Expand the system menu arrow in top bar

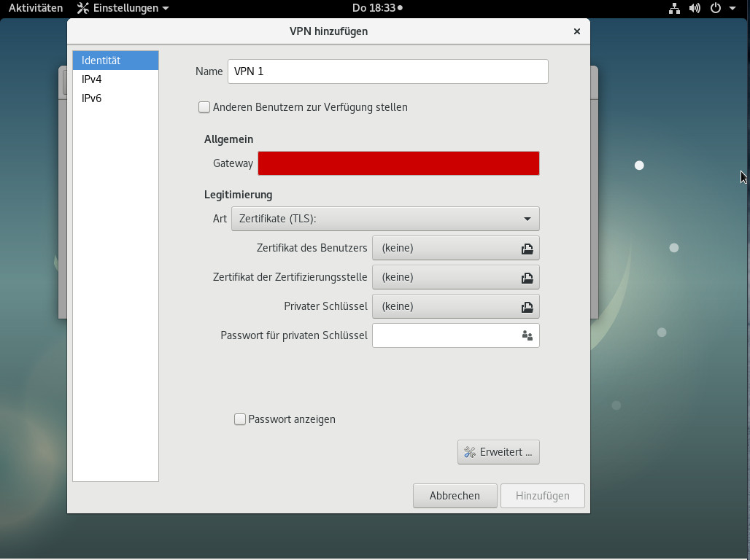[x=732, y=8]
